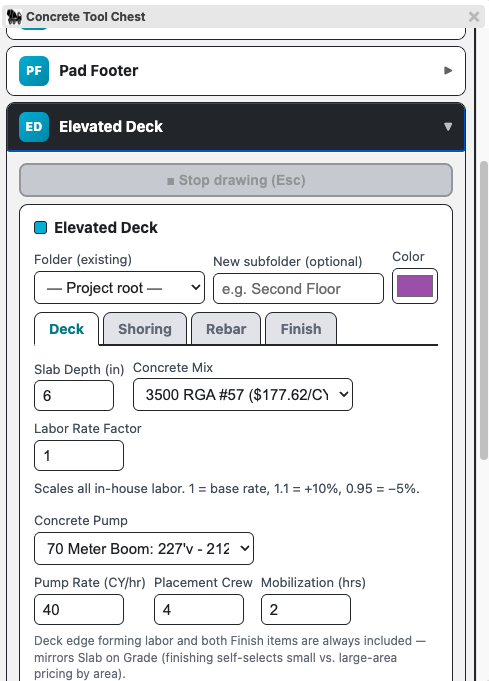This screenshot has height=681, width=489.
Task: Click the small cyan square beside Elevated Deck
Action: click(40, 228)
